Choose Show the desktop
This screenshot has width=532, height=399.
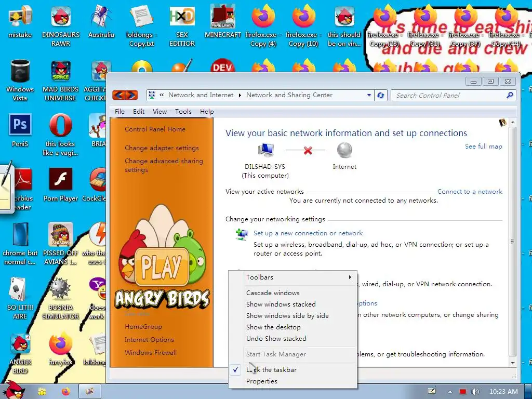click(x=273, y=327)
